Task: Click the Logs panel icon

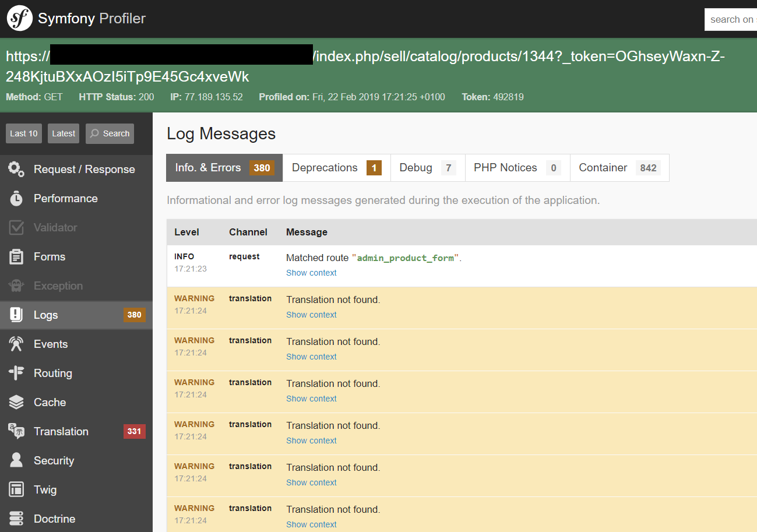Action: click(x=16, y=315)
